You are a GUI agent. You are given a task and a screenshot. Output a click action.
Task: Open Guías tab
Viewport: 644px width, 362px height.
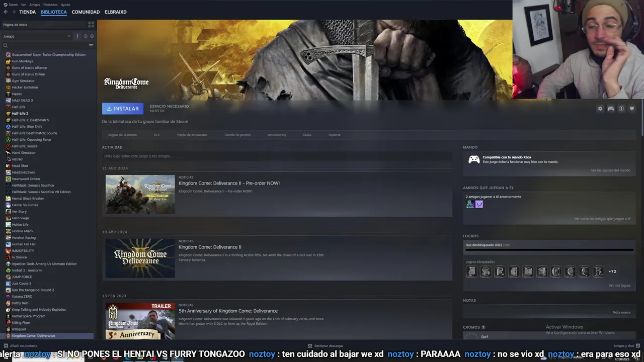click(307, 135)
